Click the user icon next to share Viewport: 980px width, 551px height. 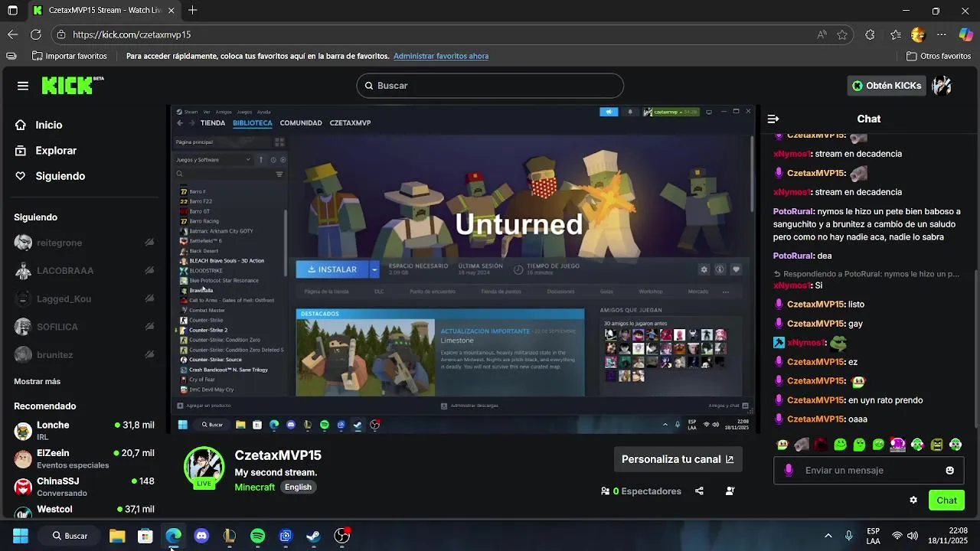[730, 491]
